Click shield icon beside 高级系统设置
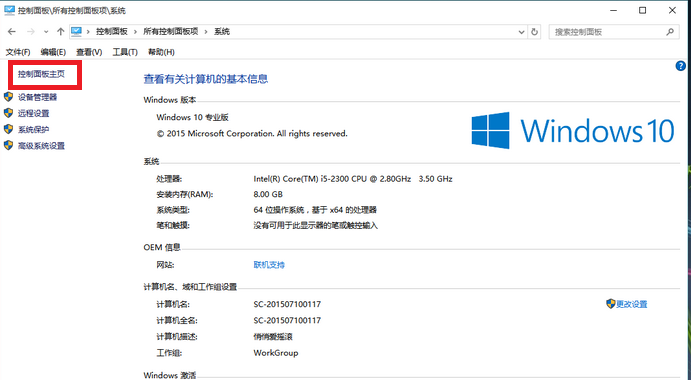The height and width of the screenshot is (380, 691). point(8,145)
